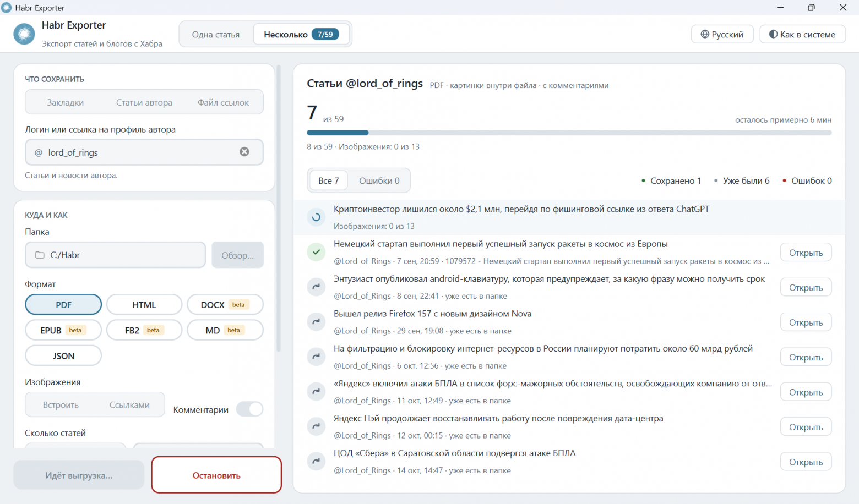Screen dimensions: 859x504
Task: Choose the EPUB beta format
Action: coord(63,330)
